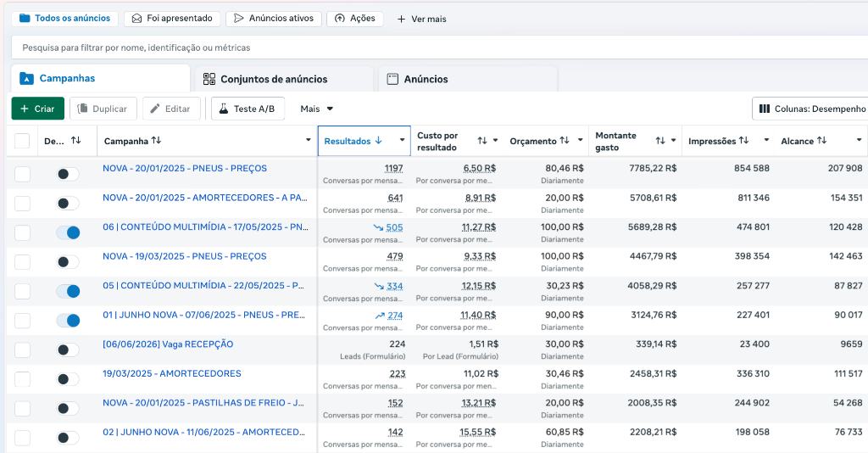Sort the Orçamento column arrows

point(564,141)
